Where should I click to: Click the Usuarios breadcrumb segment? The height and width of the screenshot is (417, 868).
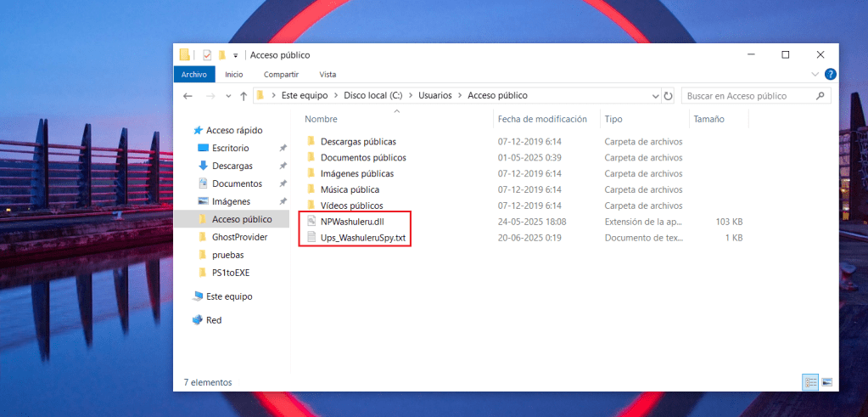(x=436, y=96)
